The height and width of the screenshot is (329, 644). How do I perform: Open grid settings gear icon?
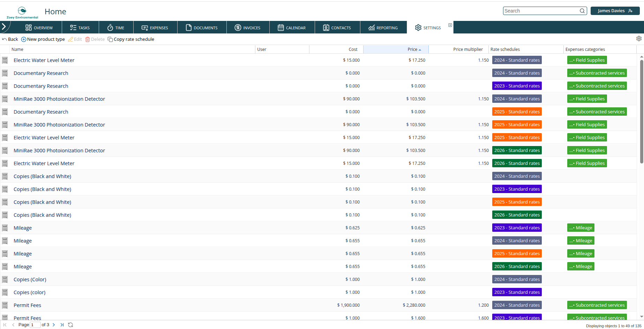[639, 39]
